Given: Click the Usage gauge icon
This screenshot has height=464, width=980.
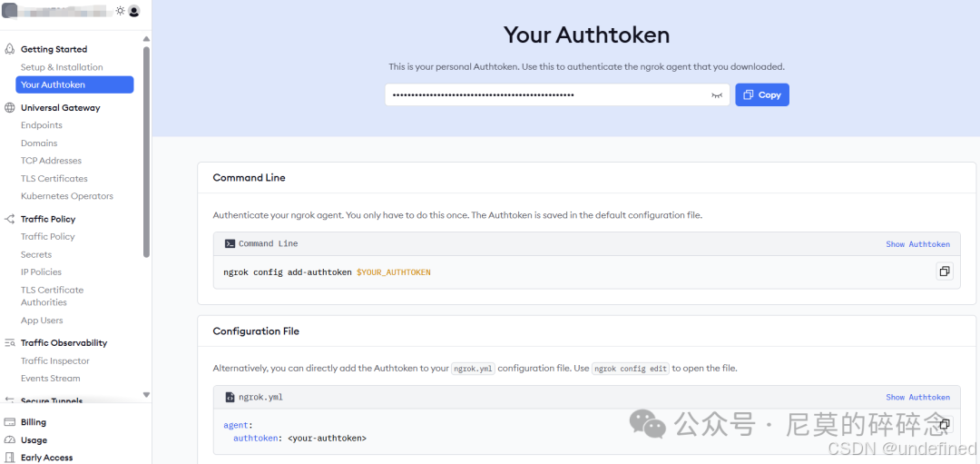Looking at the screenshot, I should pos(9,440).
